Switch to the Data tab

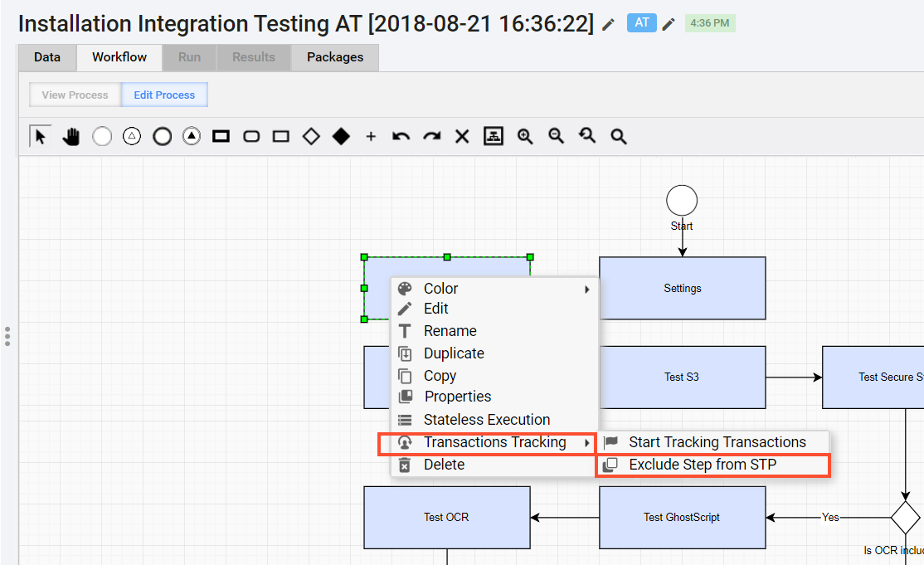(x=47, y=57)
